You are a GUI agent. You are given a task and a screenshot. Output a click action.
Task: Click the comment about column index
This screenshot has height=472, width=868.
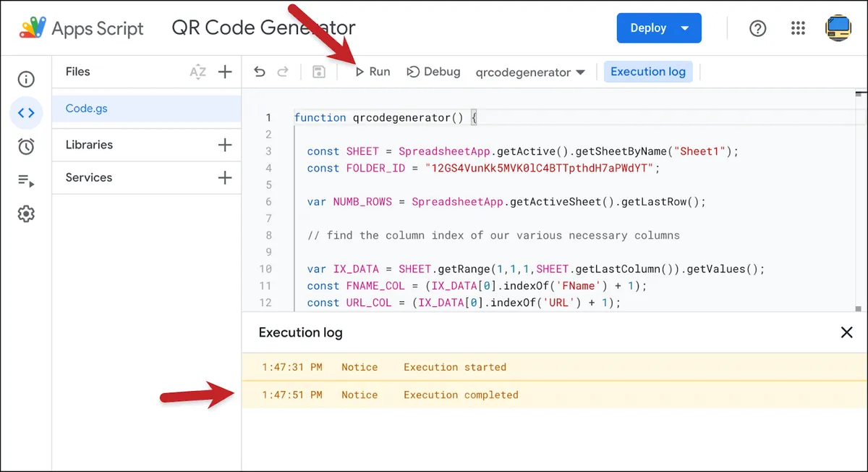pos(493,235)
